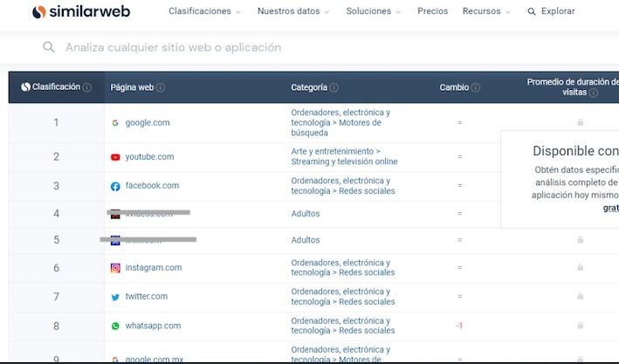Click the Adultos category in row 4
The image size is (619, 364).
coord(306,214)
